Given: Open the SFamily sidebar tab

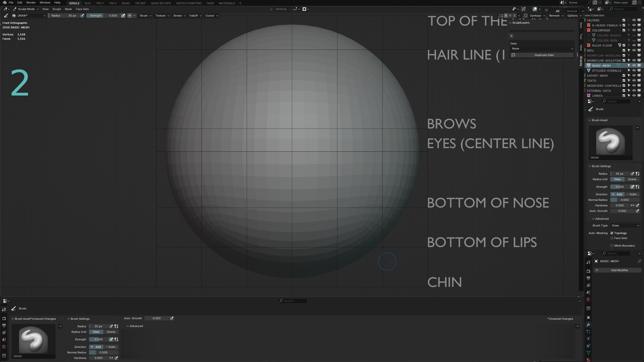Looking at the screenshot, I should (x=581, y=61).
